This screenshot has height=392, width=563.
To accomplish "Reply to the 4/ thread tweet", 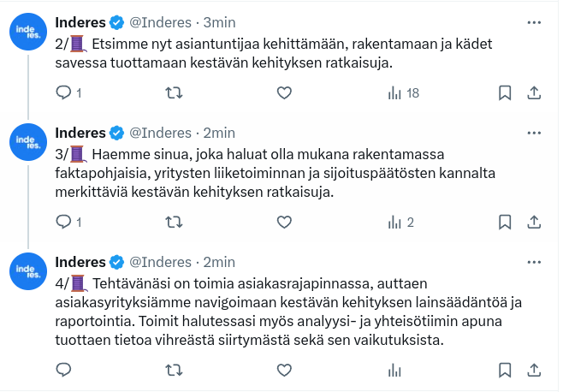I will tap(62, 370).
